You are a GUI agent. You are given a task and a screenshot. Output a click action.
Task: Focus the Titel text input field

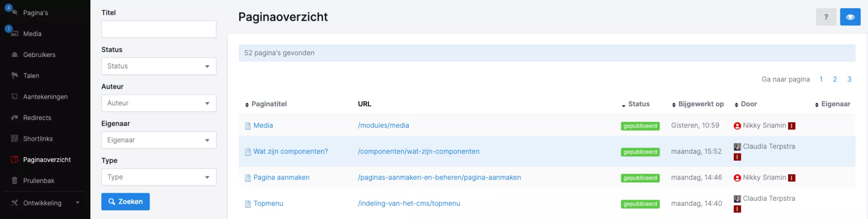159,29
